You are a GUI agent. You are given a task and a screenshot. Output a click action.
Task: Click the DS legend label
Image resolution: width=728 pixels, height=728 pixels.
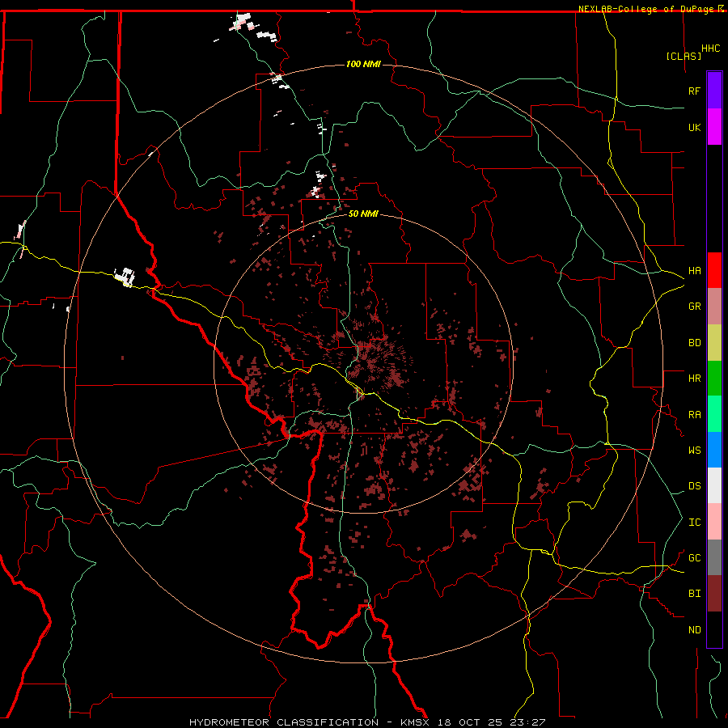[x=695, y=486]
